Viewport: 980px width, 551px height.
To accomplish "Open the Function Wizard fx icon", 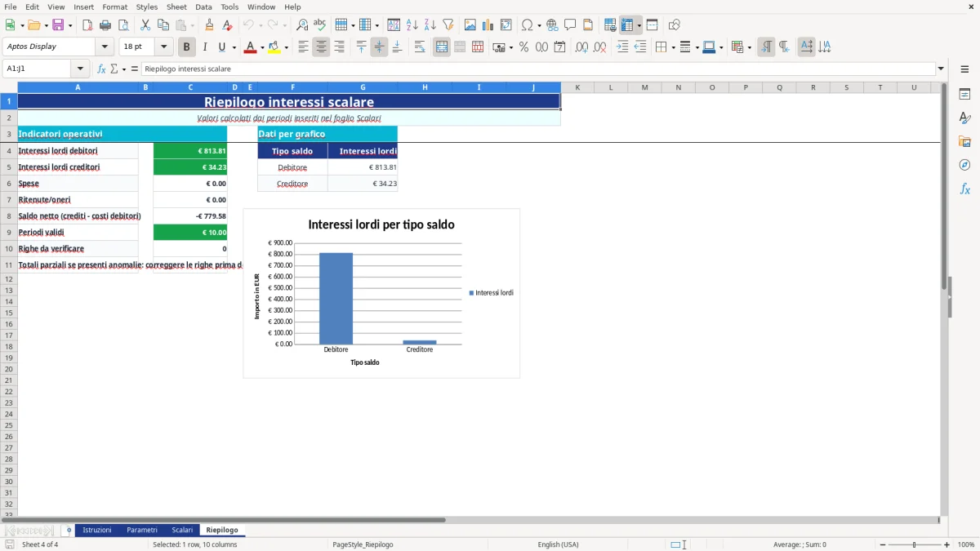I will (x=102, y=69).
